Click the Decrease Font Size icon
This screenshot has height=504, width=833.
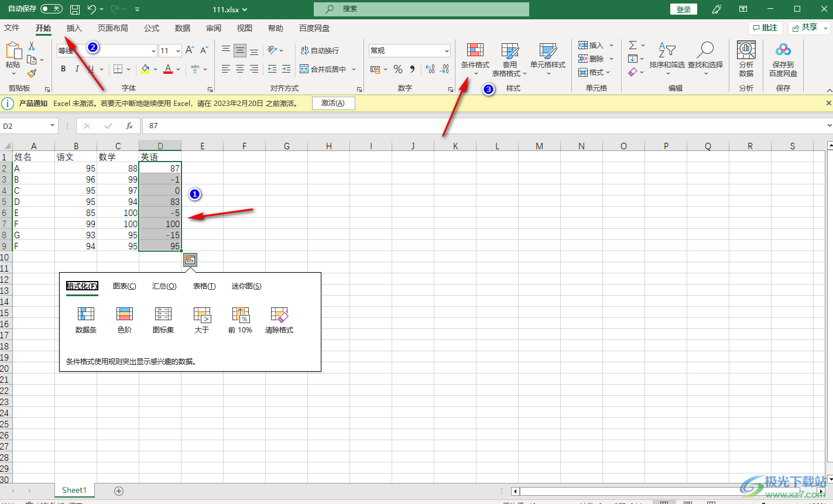click(x=204, y=51)
